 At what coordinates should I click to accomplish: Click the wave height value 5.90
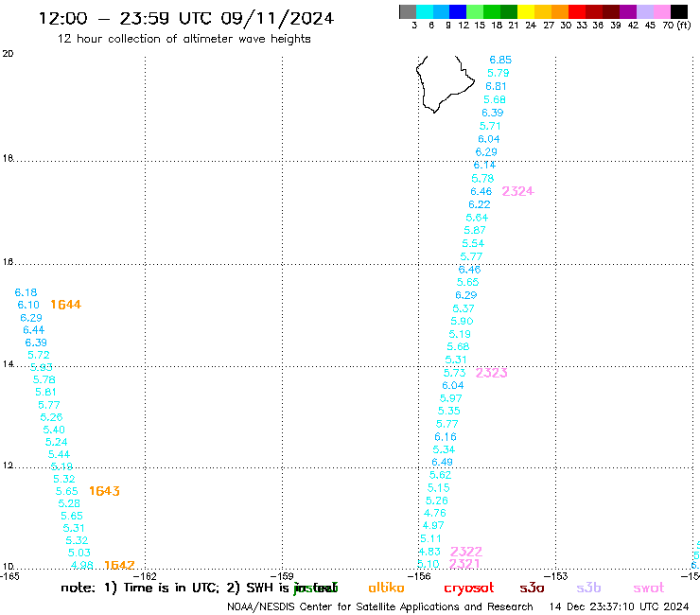[462, 321]
